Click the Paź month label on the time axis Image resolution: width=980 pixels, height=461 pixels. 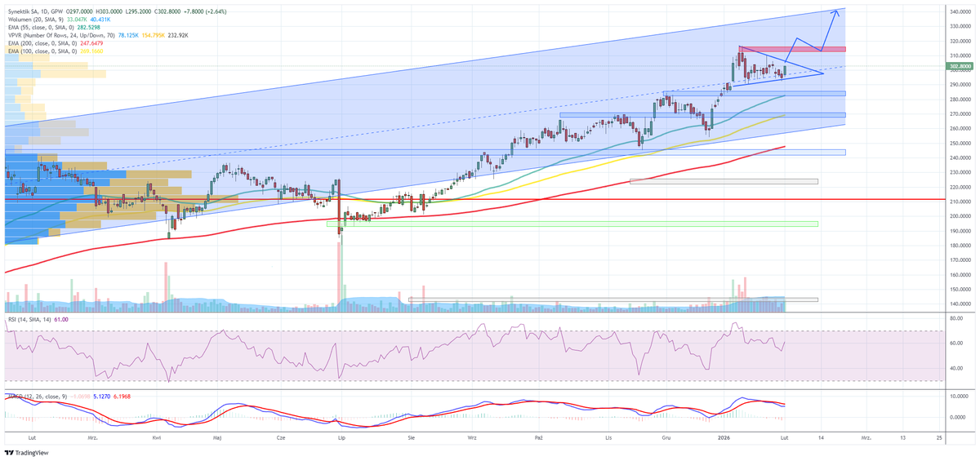coord(538,437)
